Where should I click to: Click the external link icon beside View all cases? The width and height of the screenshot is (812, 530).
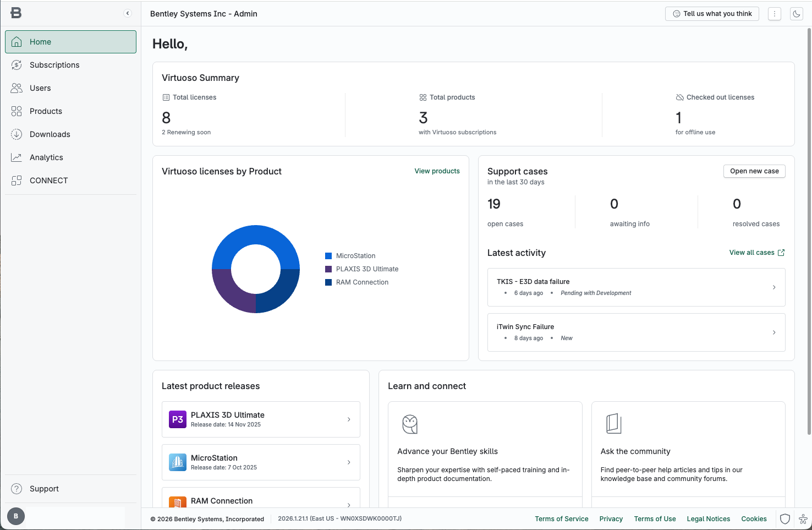point(781,253)
